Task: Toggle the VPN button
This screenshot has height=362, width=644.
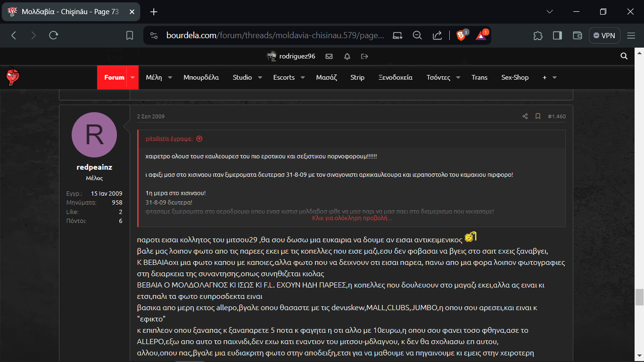Action: (x=604, y=35)
